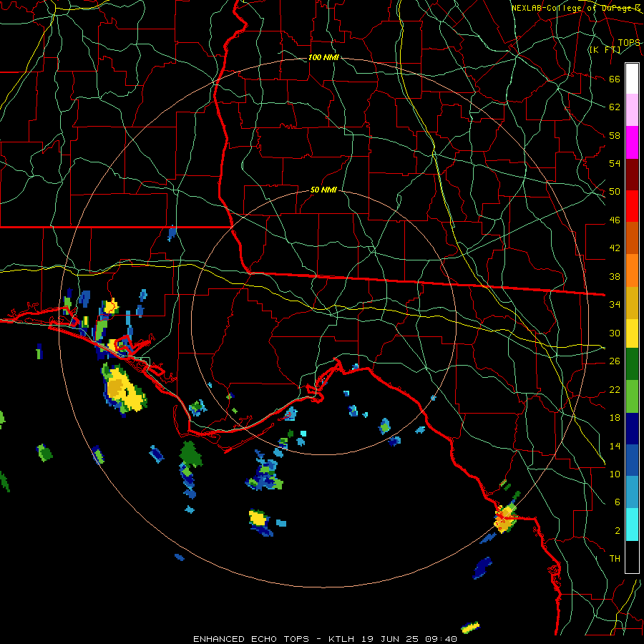Image resolution: width=644 pixels, height=644 pixels.
Task: Click the '34' legend value
Action: pyautogui.click(x=615, y=305)
